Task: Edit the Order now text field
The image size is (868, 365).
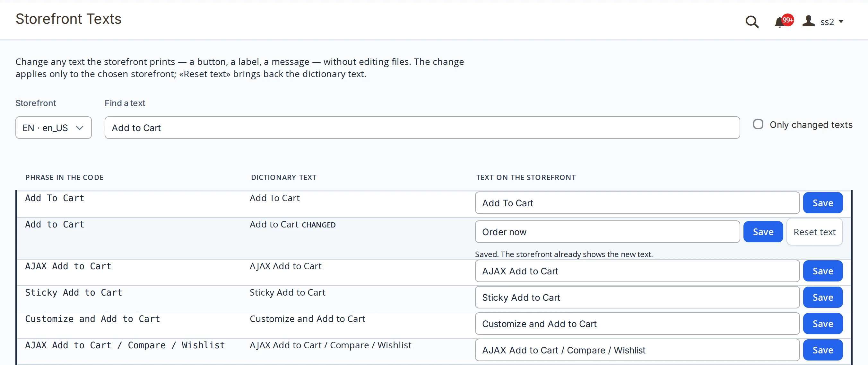Action: [607, 232]
